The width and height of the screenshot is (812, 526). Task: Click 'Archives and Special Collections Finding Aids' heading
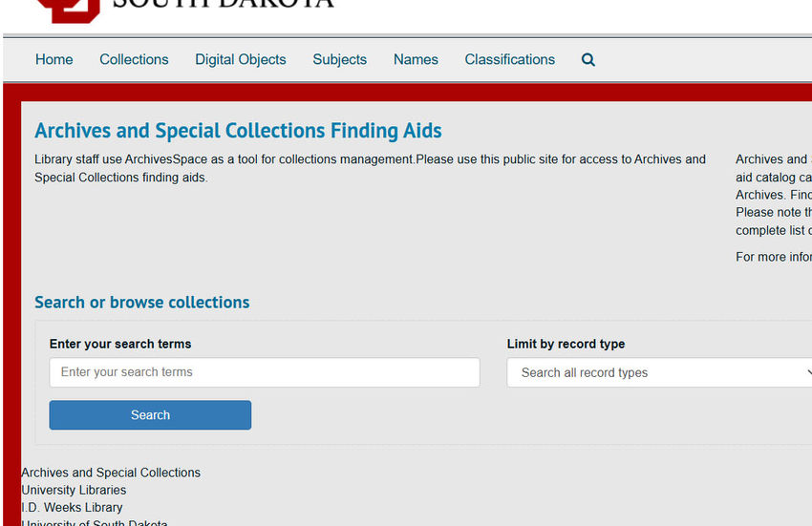238,131
